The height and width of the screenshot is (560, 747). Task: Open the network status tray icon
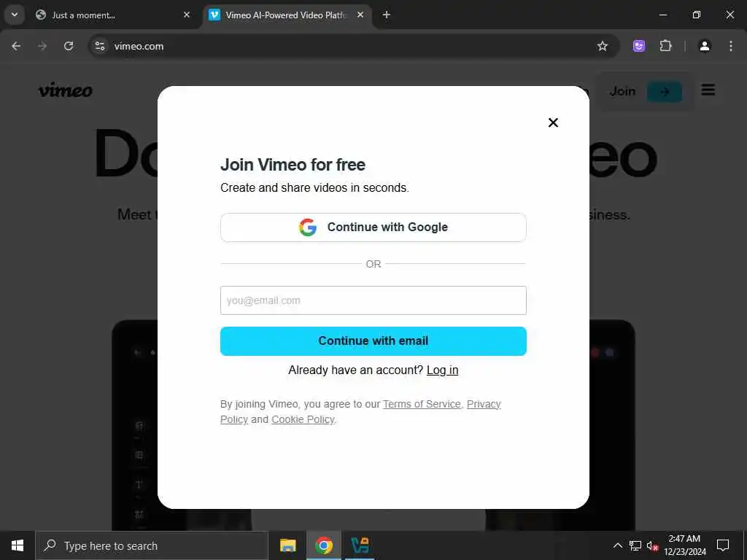pos(635,545)
